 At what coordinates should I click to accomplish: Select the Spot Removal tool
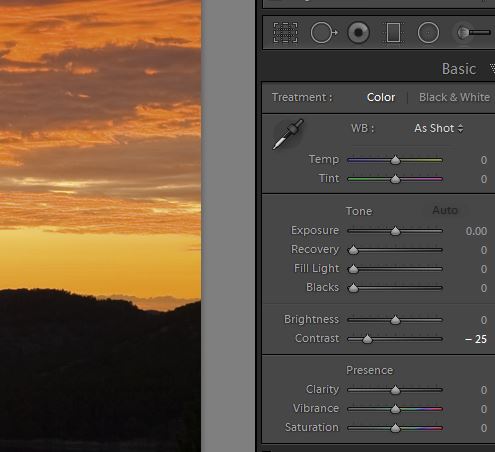(324, 33)
